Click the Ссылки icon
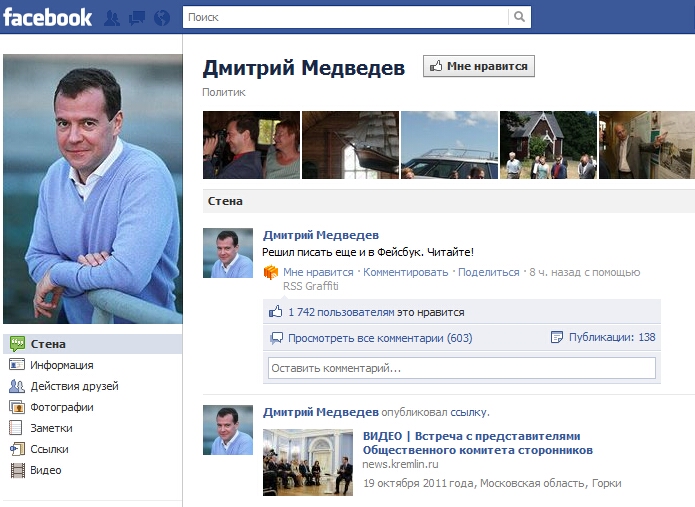The width and height of the screenshot is (695, 507). coord(17,449)
